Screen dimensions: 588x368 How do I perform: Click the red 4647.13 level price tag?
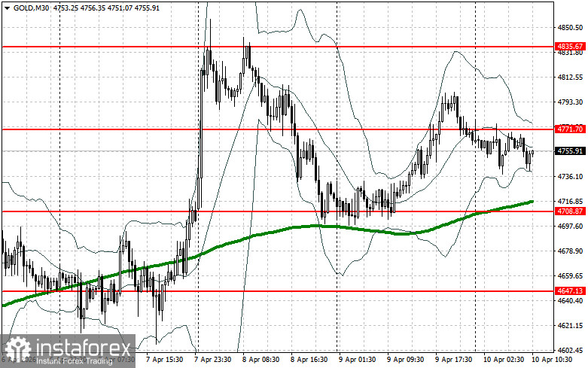[570, 290]
